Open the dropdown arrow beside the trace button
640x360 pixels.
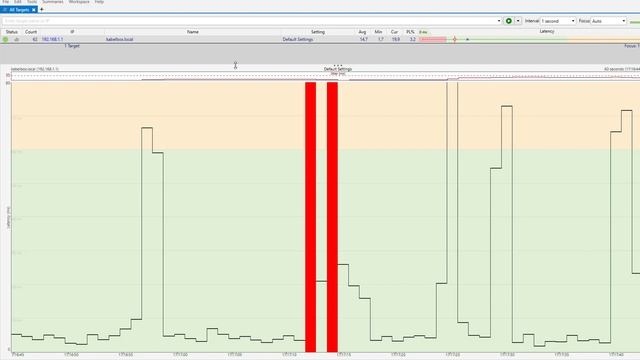pyautogui.click(x=518, y=21)
